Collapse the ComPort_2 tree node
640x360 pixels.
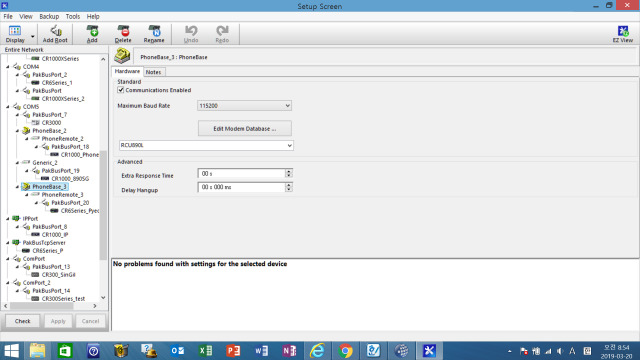pos(8,282)
